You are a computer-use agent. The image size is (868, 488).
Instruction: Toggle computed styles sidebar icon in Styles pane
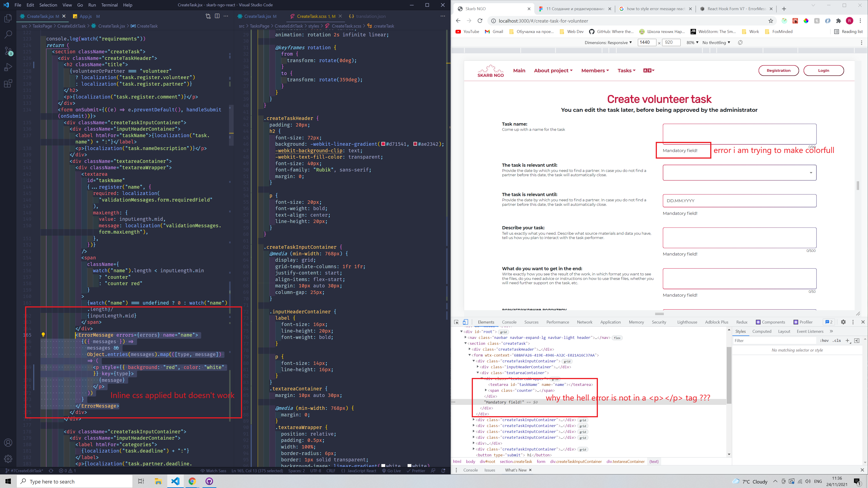[857, 340]
